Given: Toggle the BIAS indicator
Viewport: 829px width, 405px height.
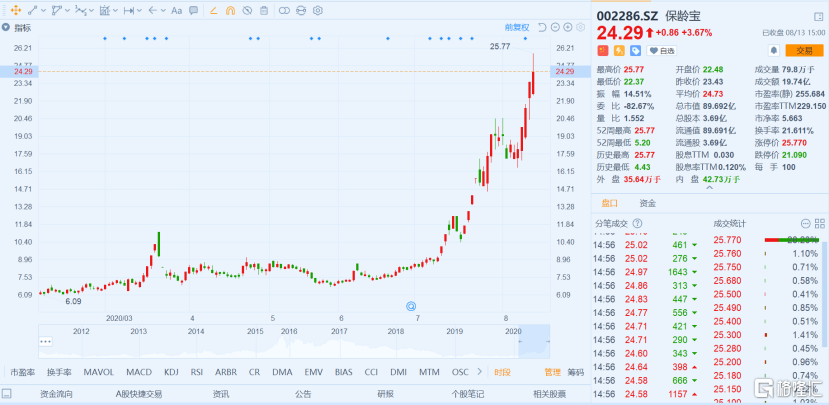Looking at the screenshot, I should (344, 372).
